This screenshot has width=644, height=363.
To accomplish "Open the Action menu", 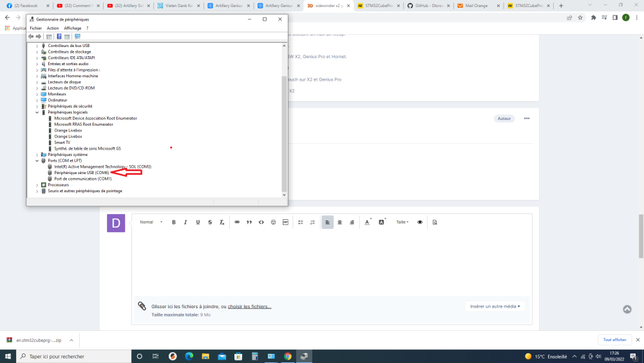I will tap(53, 28).
